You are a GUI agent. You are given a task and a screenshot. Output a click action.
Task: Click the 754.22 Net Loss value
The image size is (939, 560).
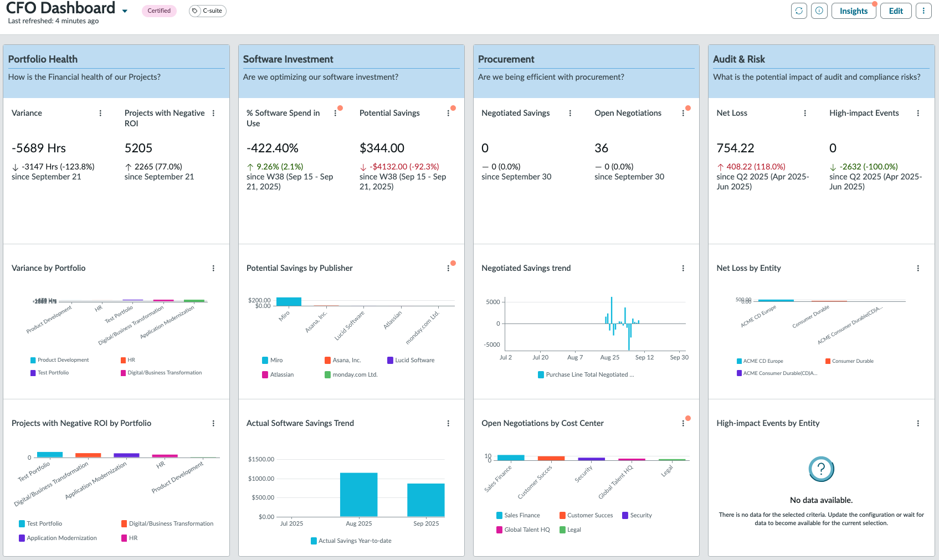click(735, 148)
